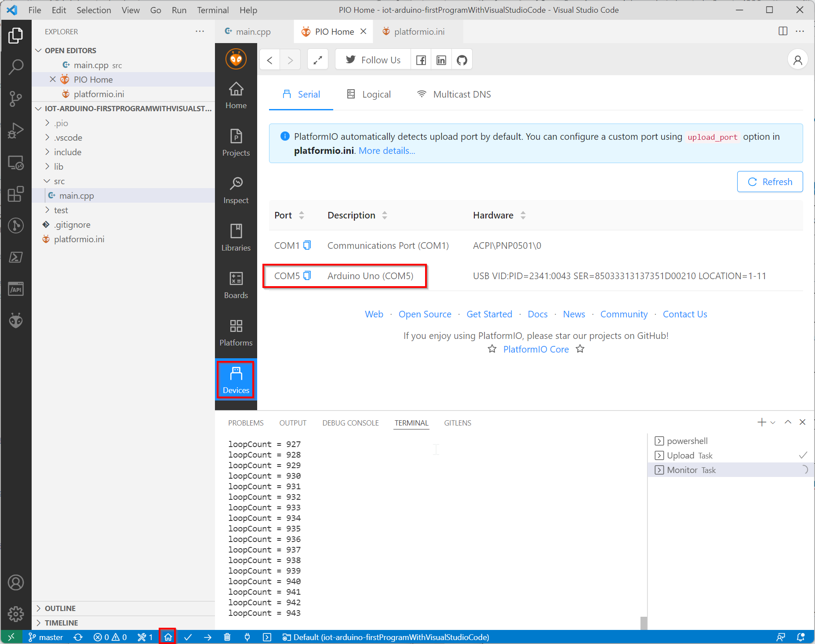Screen dimensions: 815x644
Task: Switch to Logical devices tab
Action: click(369, 94)
